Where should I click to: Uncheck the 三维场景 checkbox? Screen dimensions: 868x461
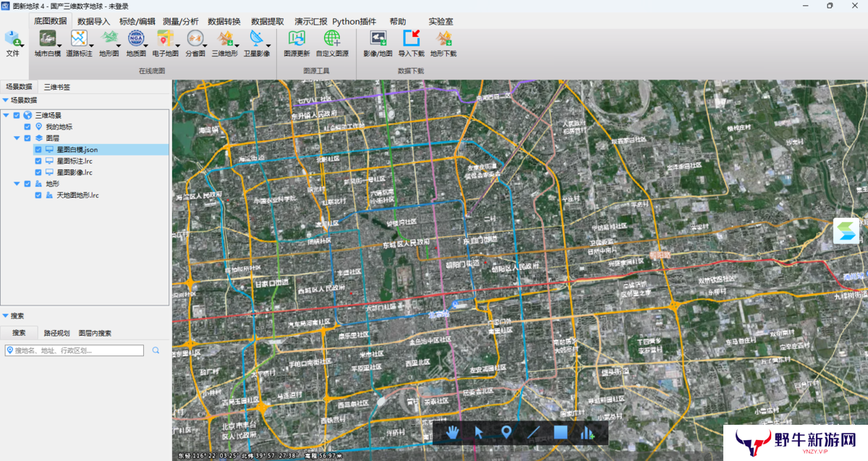(17, 115)
